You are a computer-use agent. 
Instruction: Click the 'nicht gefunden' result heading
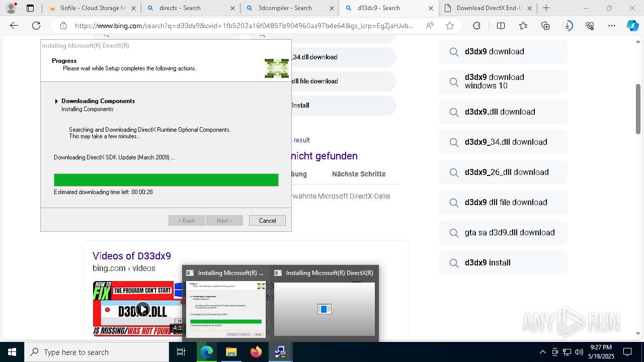(x=325, y=156)
